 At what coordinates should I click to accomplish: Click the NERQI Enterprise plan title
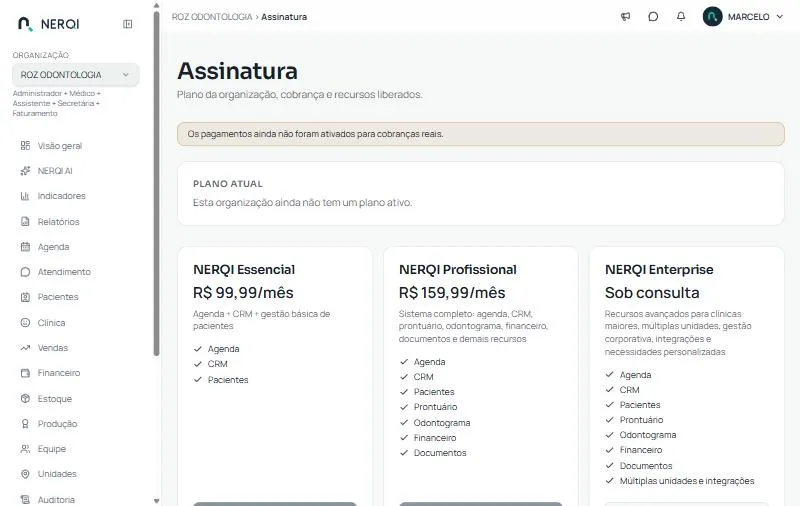coord(659,269)
